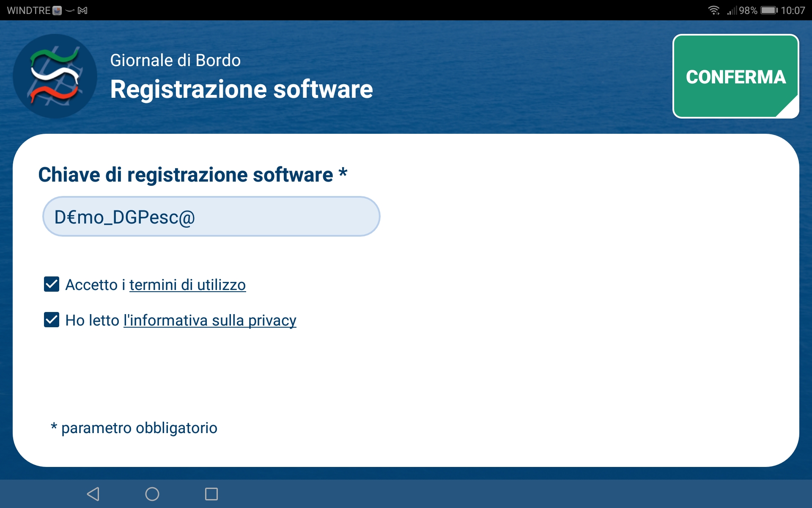Tap the Amazon arrow notification icon
The height and width of the screenshot is (508, 812).
click(x=70, y=11)
